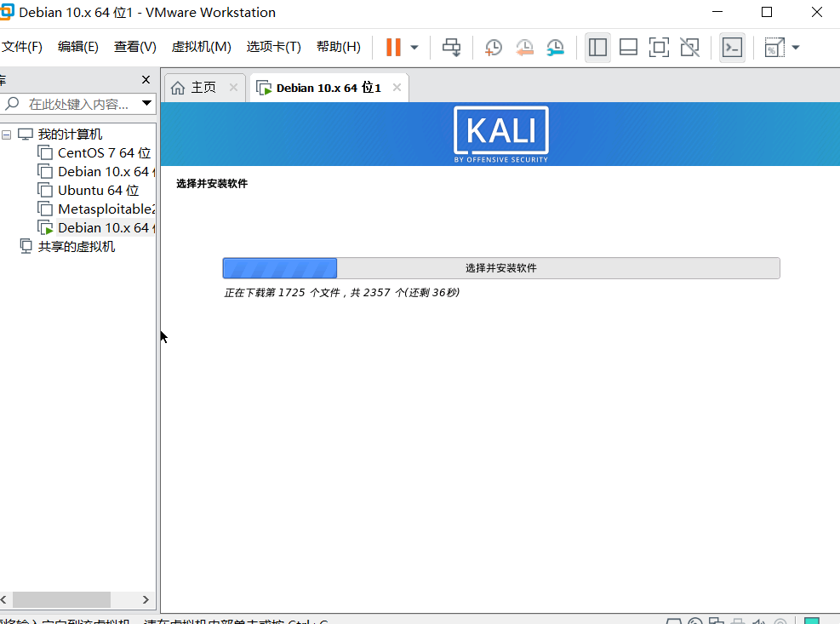Open the stretch display dropdown arrow
This screenshot has height=624, width=840.
tap(796, 47)
